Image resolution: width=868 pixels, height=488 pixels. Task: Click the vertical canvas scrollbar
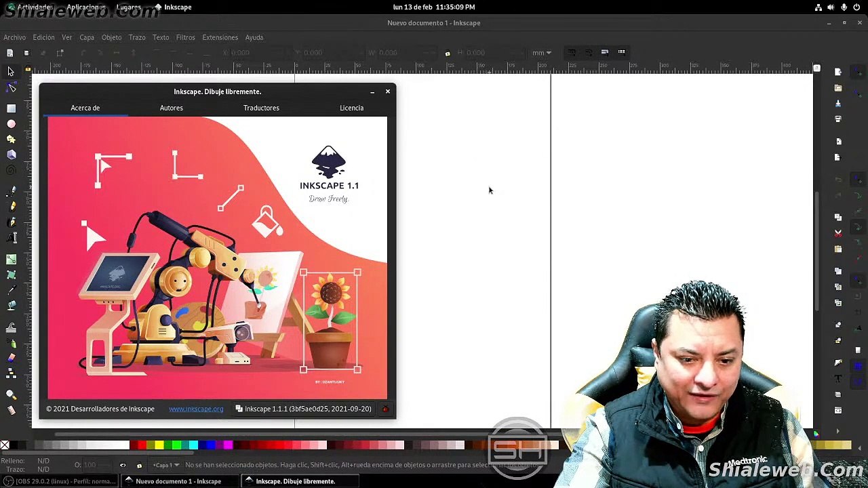click(x=816, y=251)
